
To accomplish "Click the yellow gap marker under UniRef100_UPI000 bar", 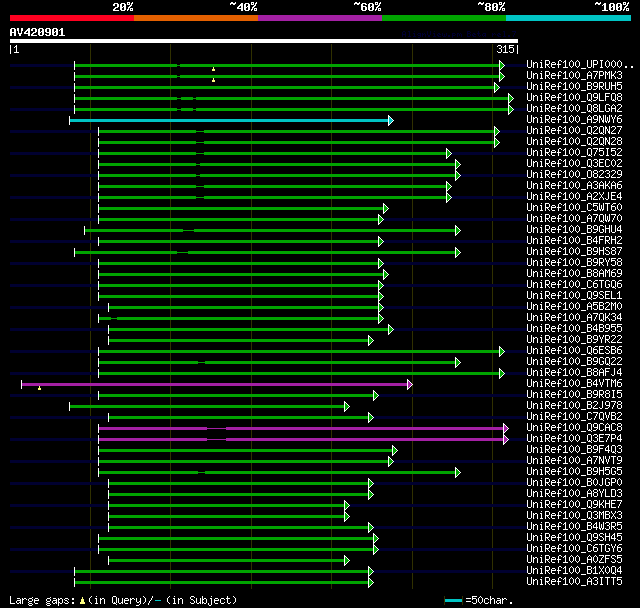I will 213,69.
